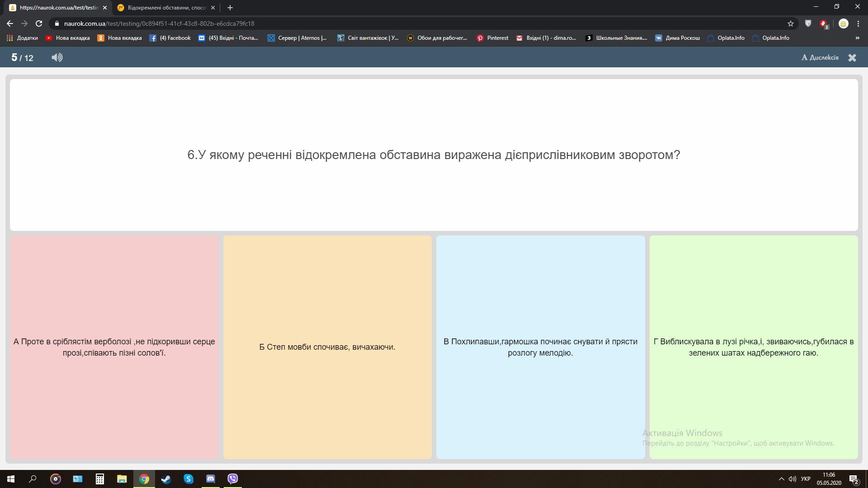Open the (4) Facebook bookmark
868x488 pixels.
(x=170, y=38)
